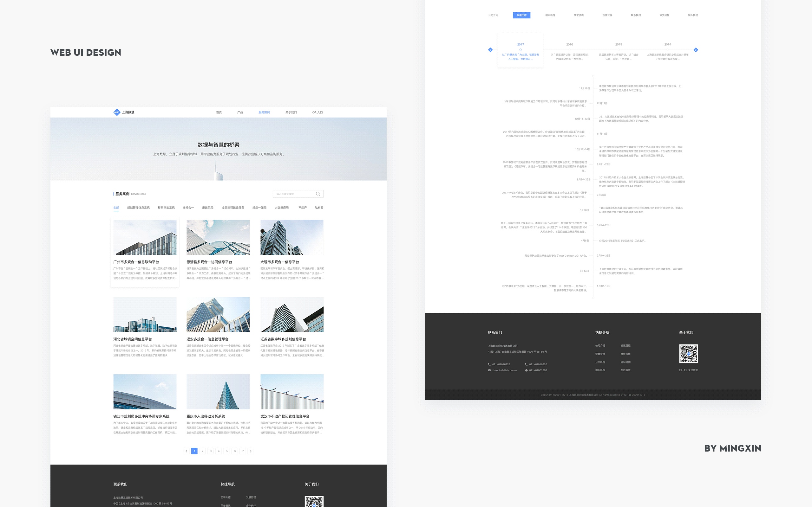This screenshot has width=812, height=507.
Task: Open the 广州市多规合一信息联动平台 case thumbnail
Action: [x=145, y=237]
